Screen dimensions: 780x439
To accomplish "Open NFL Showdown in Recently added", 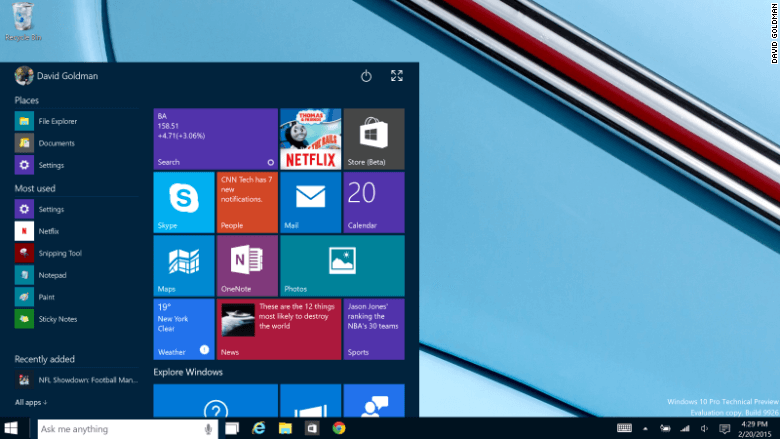I will tap(77, 380).
